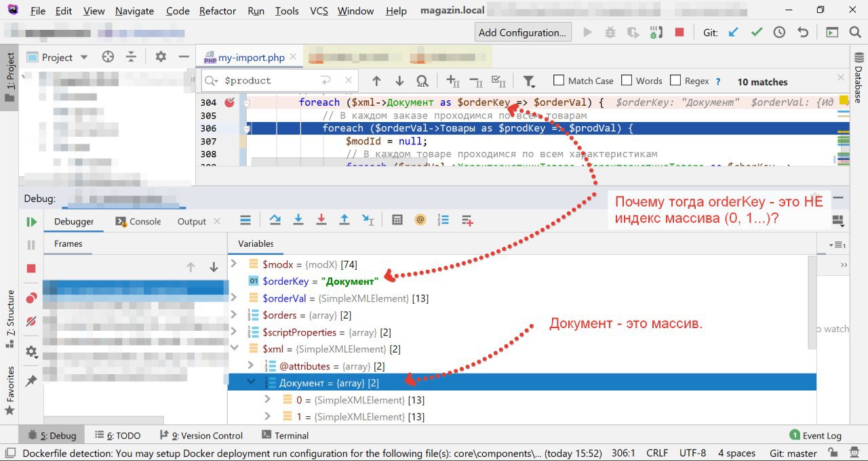Click View Breakpoints red circles icon

pos(31,298)
